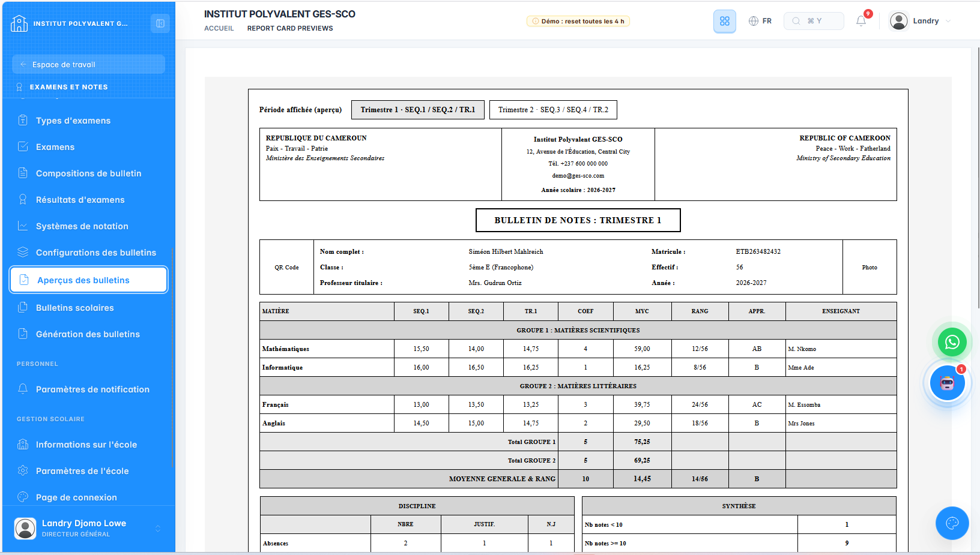Click general average value 14,45
This screenshot has height=555, width=980.
click(x=642, y=479)
